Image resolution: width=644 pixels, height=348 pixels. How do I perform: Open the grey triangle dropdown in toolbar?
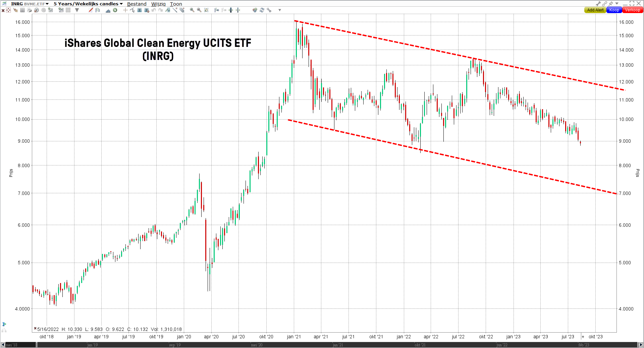pyautogui.click(x=77, y=10)
